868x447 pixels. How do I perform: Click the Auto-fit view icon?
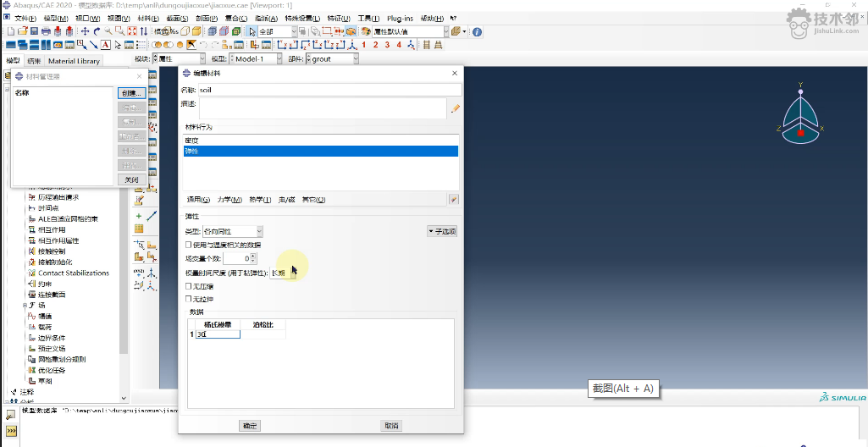pyautogui.click(x=132, y=31)
